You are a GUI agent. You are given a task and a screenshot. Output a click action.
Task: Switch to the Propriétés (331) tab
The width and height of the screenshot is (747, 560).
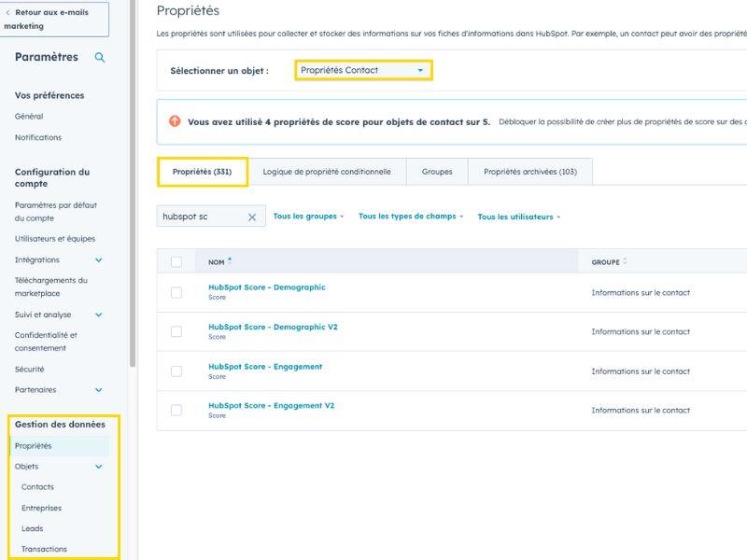pos(202,172)
